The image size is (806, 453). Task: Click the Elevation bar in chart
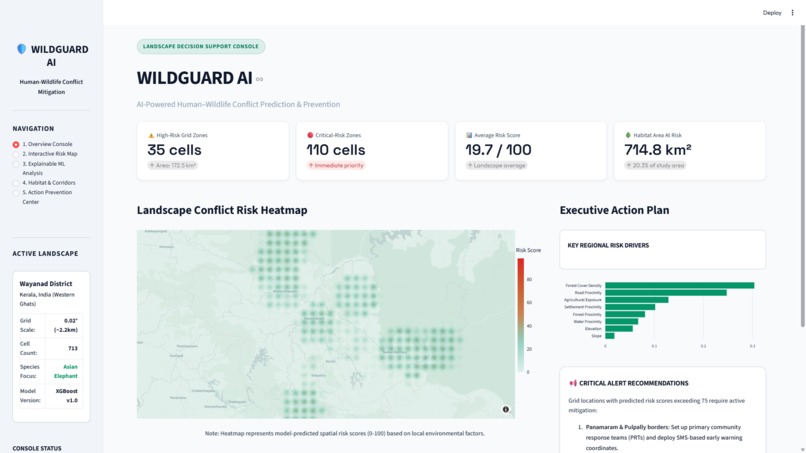[x=619, y=329]
